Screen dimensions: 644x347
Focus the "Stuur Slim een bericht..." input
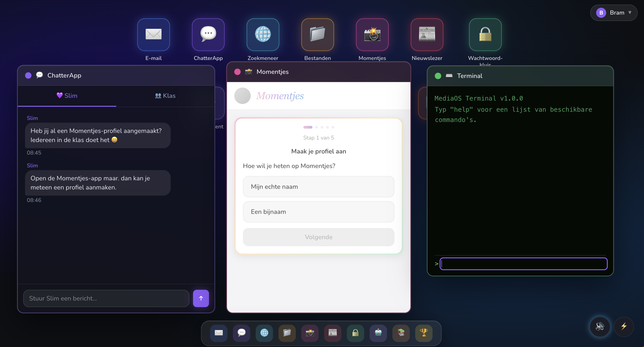click(106, 298)
